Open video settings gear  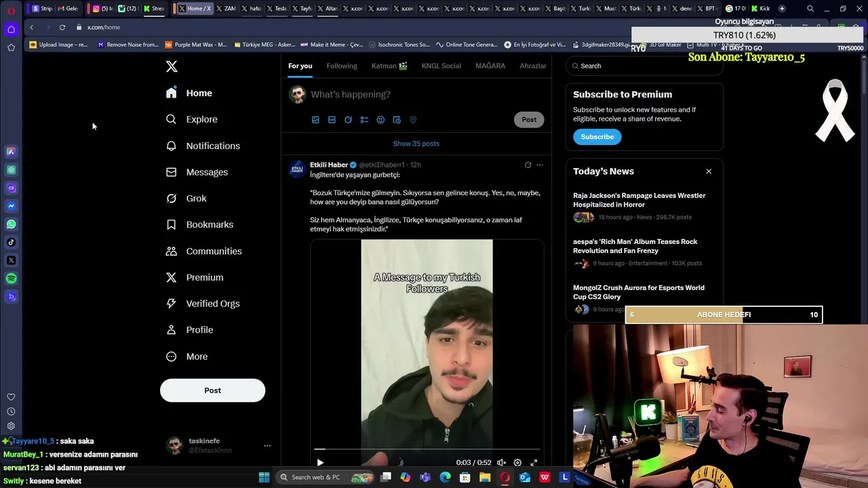[517, 463]
